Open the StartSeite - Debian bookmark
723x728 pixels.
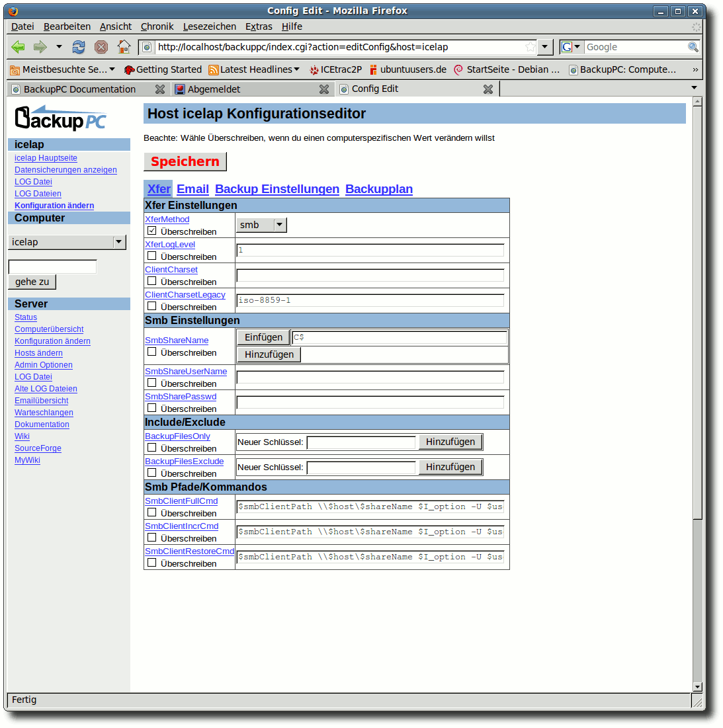(507, 69)
